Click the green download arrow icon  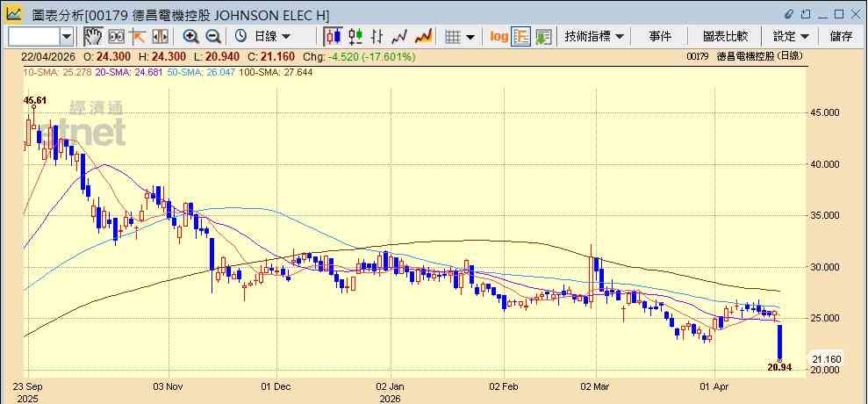(543, 37)
